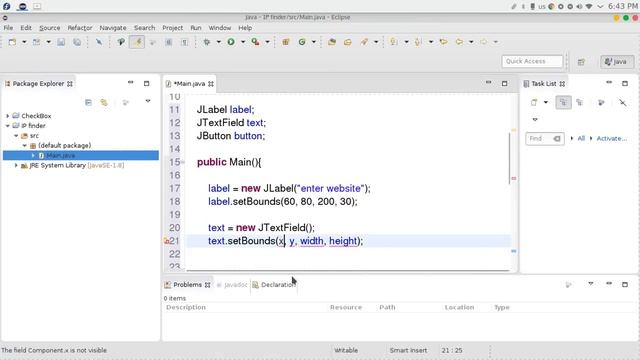
Task: Toggle Block Selection Mode toolbar icon
Action: [168, 42]
